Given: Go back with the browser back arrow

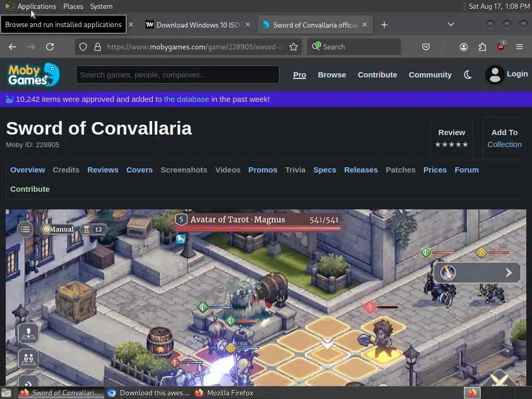Looking at the screenshot, I should 12,47.
